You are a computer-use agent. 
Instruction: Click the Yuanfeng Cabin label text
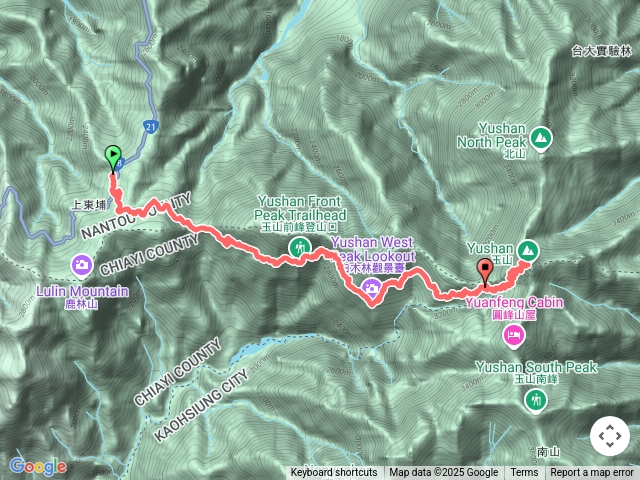514,302
